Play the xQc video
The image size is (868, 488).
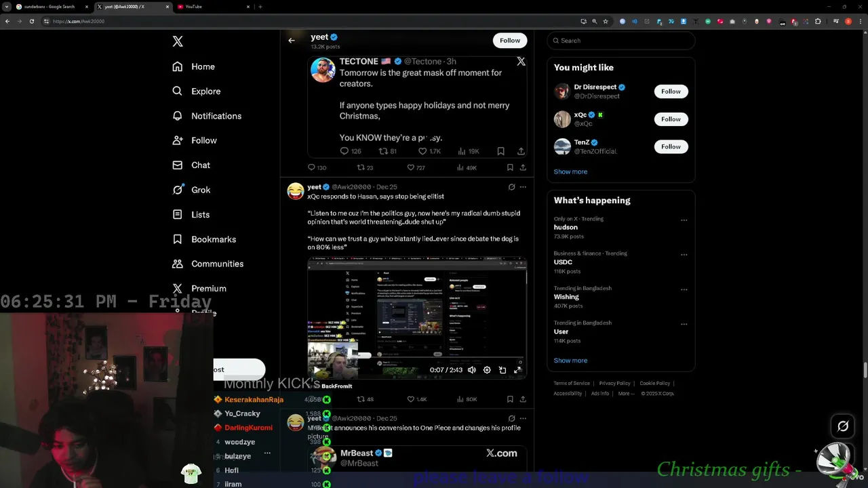click(317, 370)
